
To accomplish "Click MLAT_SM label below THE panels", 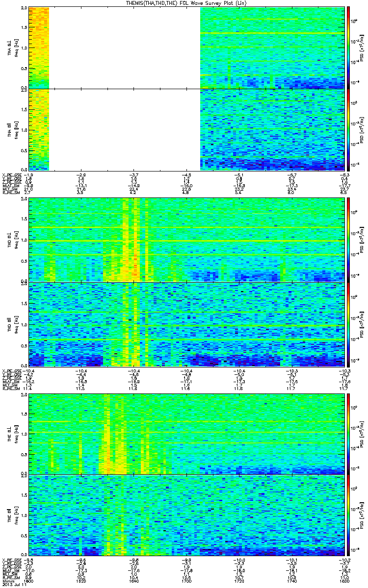I will pos(10,571).
